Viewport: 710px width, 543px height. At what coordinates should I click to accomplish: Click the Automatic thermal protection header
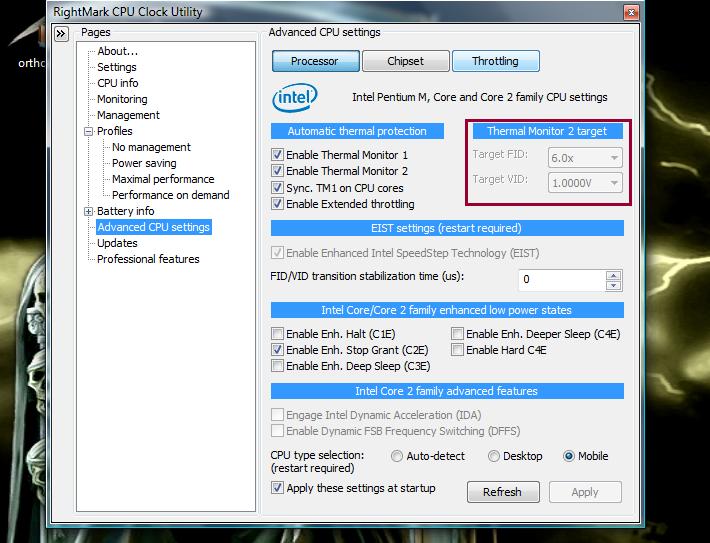pyautogui.click(x=357, y=131)
